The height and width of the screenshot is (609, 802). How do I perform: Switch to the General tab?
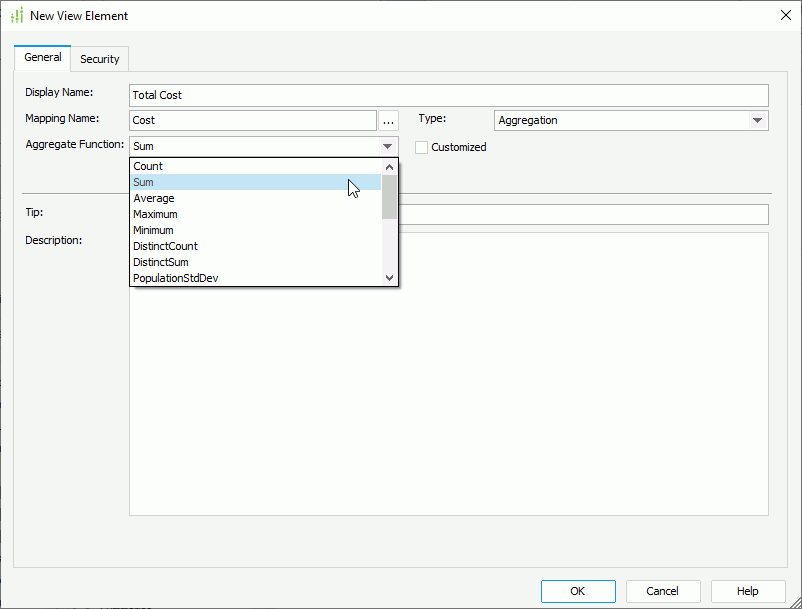coord(42,57)
